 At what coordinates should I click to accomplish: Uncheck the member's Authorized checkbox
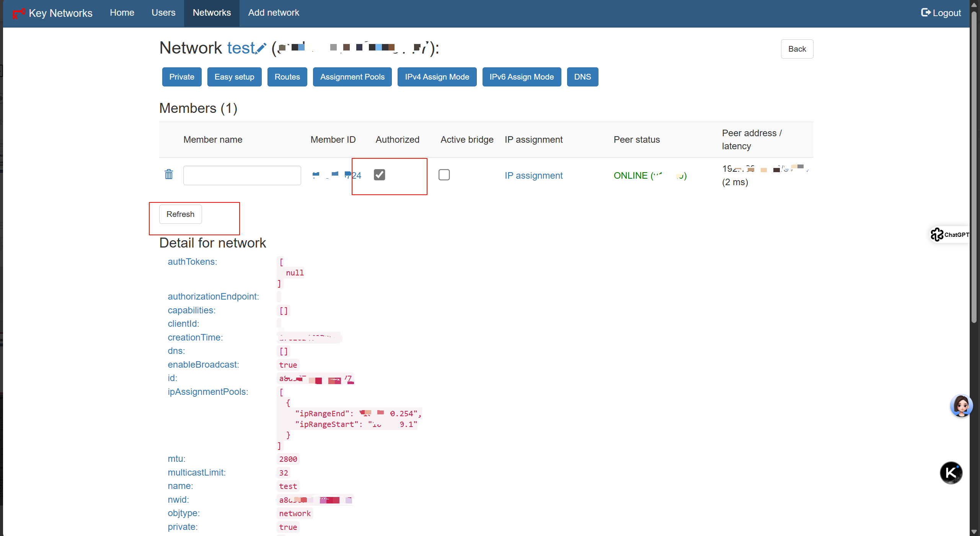click(379, 175)
